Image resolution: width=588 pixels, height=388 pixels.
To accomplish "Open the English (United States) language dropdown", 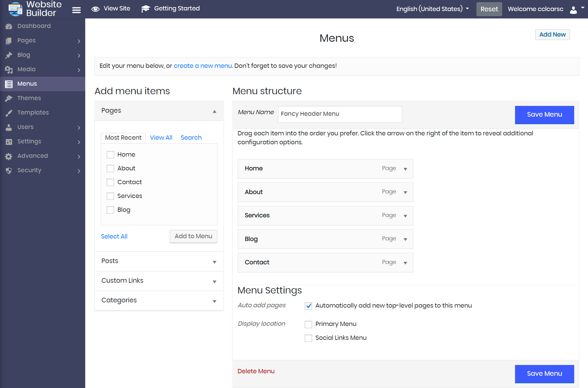I will tap(432, 9).
